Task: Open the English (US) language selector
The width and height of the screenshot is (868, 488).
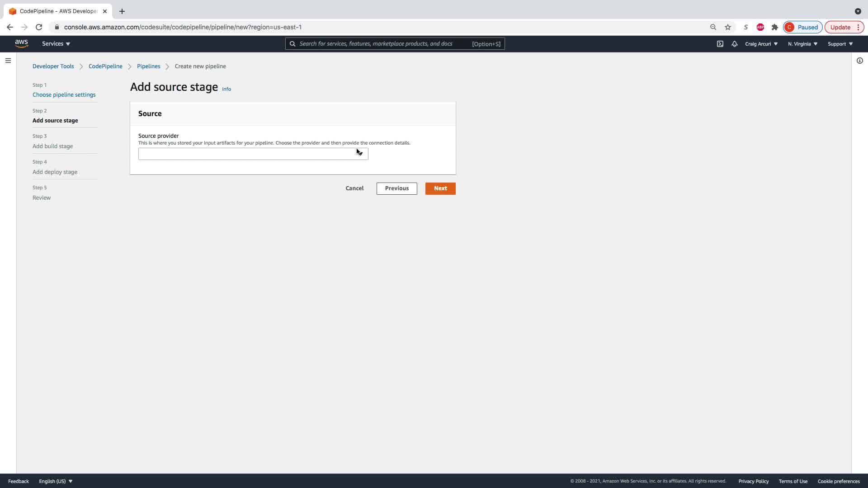Action: pyautogui.click(x=56, y=481)
